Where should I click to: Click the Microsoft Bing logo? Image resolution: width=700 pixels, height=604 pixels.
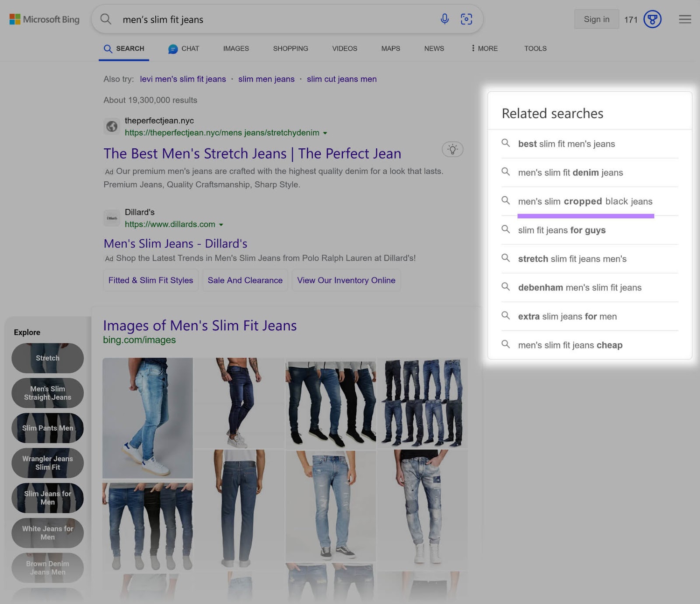pyautogui.click(x=44, y=19)
